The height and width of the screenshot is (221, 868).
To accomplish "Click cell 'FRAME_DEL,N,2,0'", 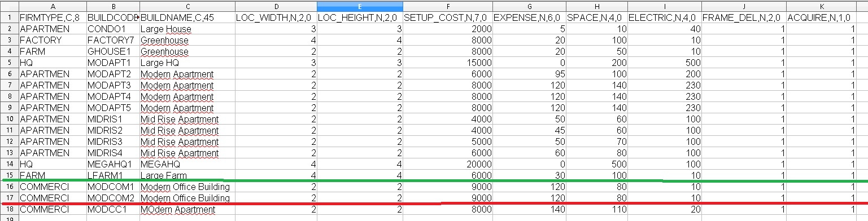I will coord(743,17).
